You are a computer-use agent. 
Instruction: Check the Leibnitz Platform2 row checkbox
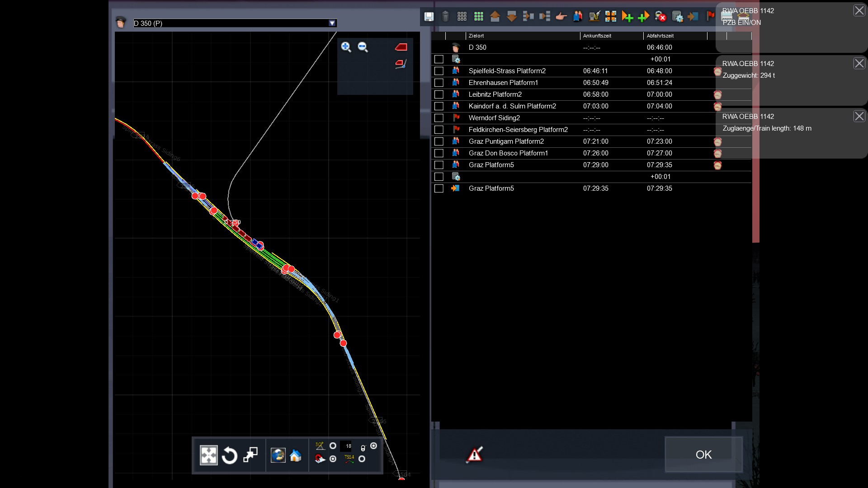pyautogui.click(x=439, y=94)
